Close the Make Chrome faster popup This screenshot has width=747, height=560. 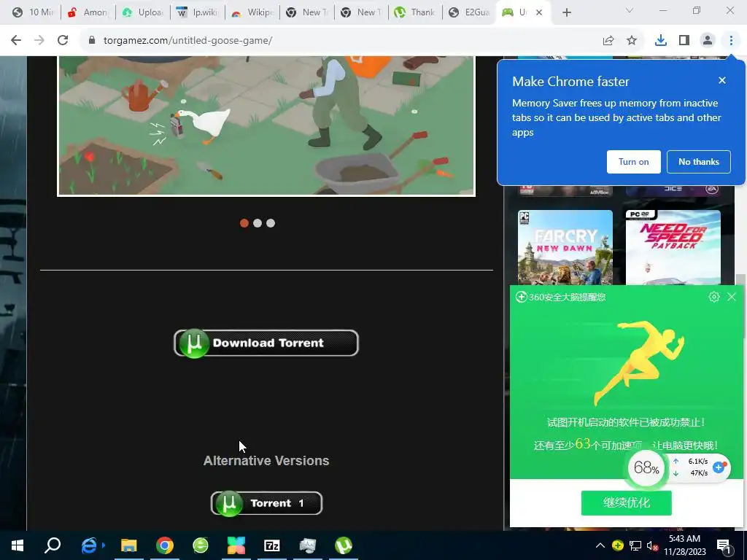(x=722, y=80)
